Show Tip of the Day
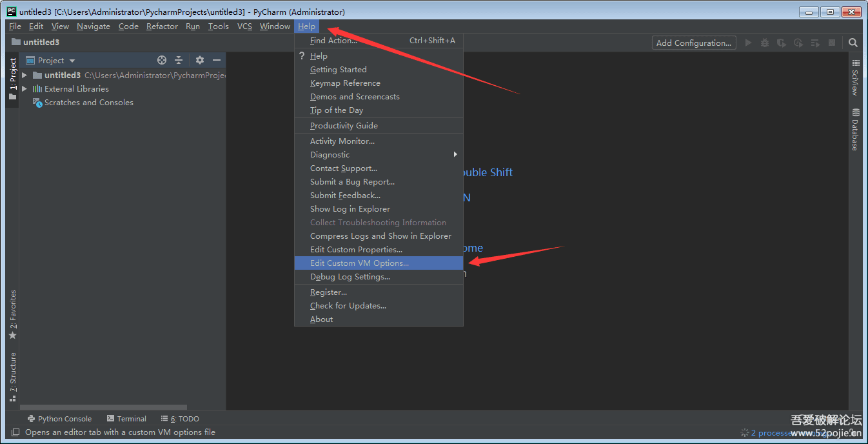Image resolution: width=868 pixels, height=444 pixels. click(x=379, y=110)
